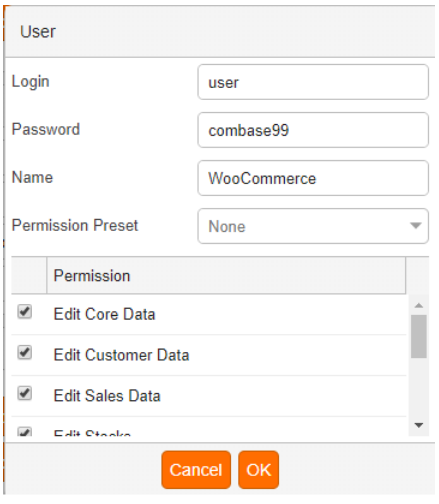This screenshot has width=439, height=504.
Task: Click the Login input field
Action: click(x=313, y=82)
